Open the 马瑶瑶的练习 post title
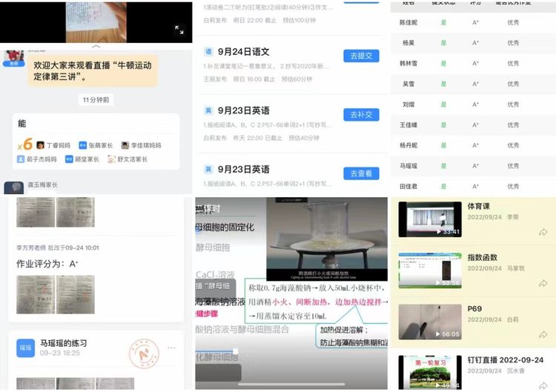The height and width of the screenshot is (392, 556). (64, 343)
